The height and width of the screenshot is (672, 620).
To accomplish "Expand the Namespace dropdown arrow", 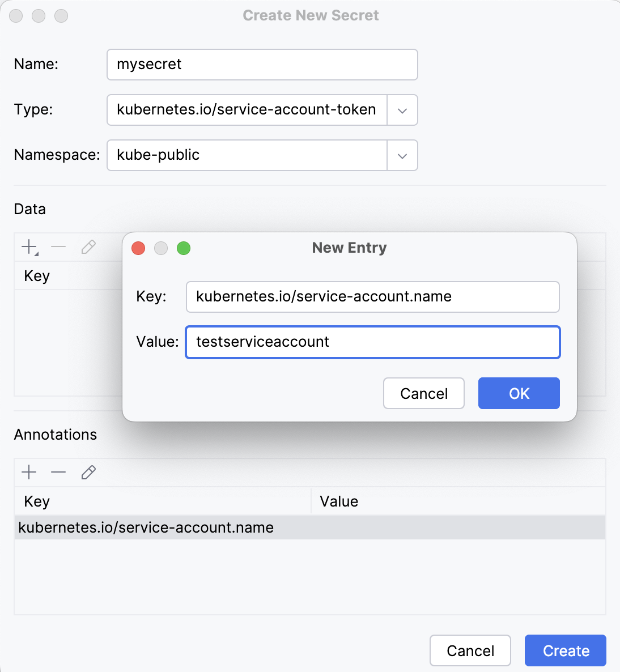I will (402, 155).
